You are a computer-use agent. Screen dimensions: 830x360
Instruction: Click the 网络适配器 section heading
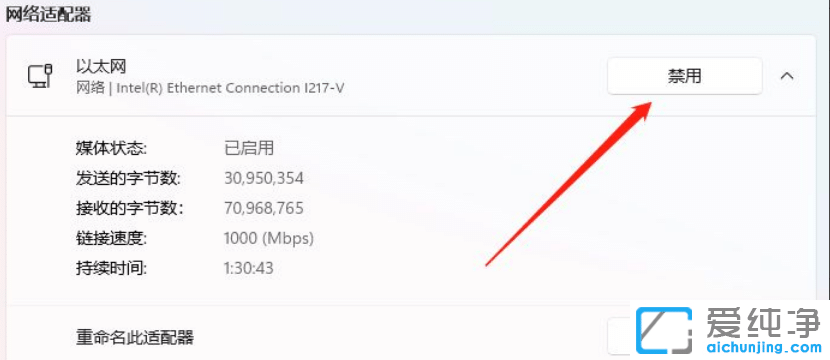point(49,14)
